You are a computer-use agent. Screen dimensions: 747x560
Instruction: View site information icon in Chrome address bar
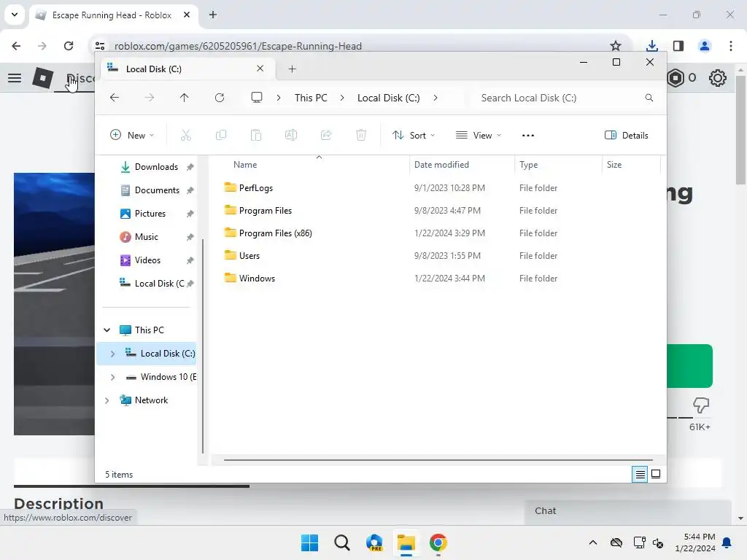(x=99, y=46)
